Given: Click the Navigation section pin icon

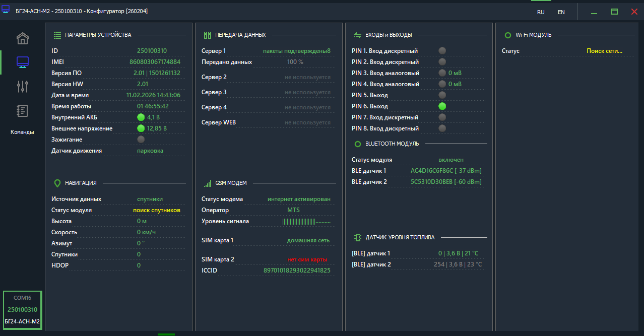Looking at the screenshot, I should point(57,183).
